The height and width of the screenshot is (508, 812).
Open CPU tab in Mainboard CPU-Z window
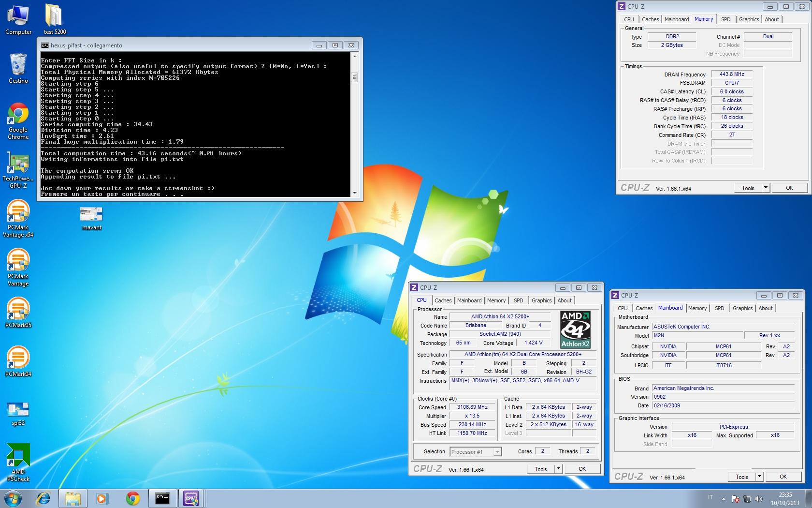(x=623, y=308)
